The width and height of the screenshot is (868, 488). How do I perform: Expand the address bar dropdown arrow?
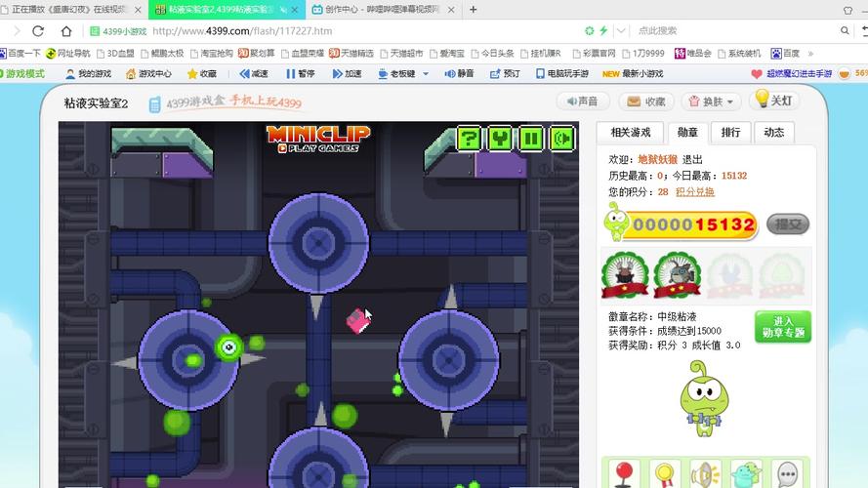(x=621, y=30)
